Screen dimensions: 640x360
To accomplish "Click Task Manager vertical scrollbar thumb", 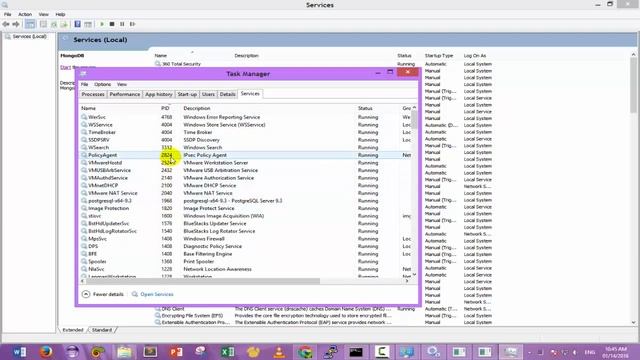I will point(414,120).
